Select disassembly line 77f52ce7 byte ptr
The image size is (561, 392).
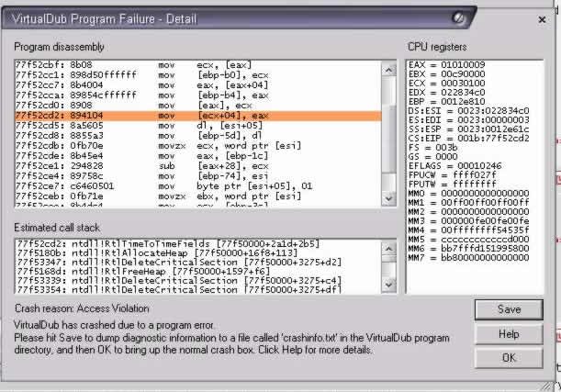pos(198,186)
